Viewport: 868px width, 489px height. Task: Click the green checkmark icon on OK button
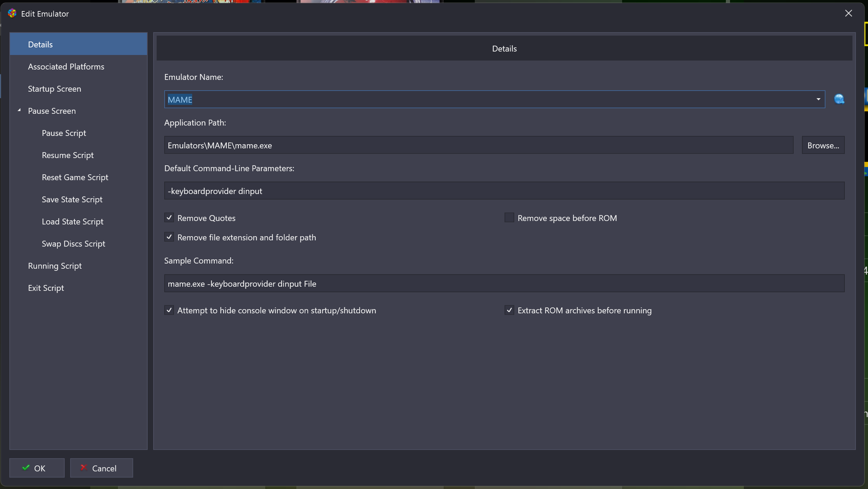[26, 468]
